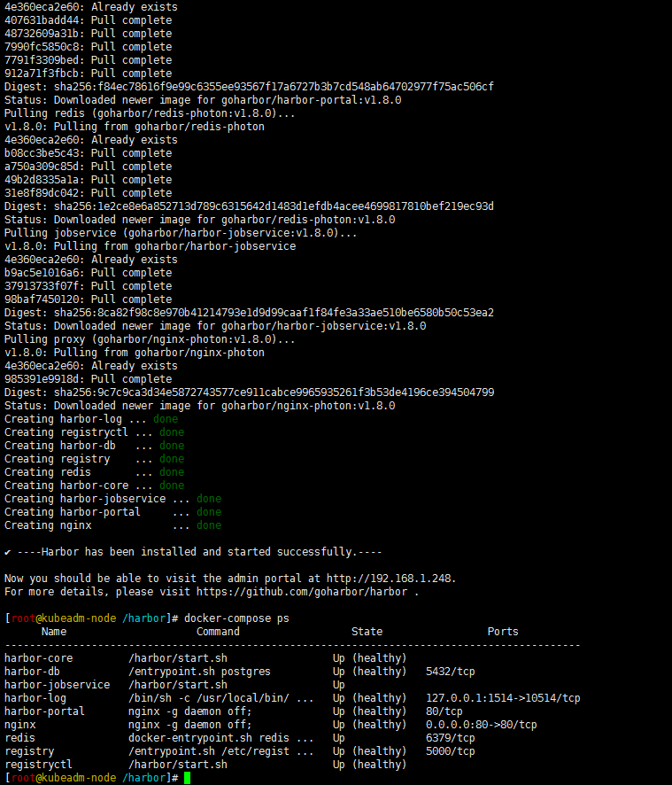
Task: Click the 'Command' column header
Action: [x=218, y=632]
